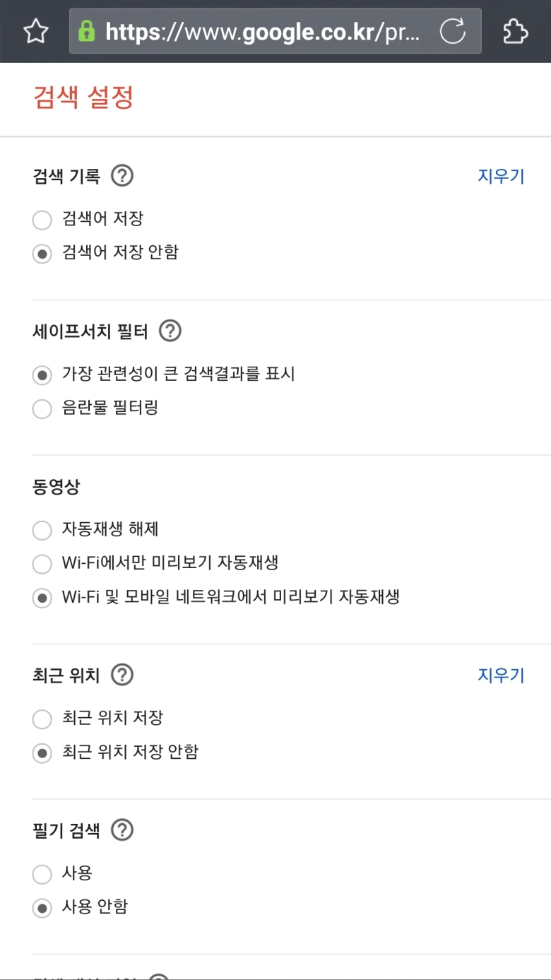Viewport: 551px width, 980px height.
Task: Select 가장 관련성이 큰 검색결과를 표시 option
Action: click(42, 375)
